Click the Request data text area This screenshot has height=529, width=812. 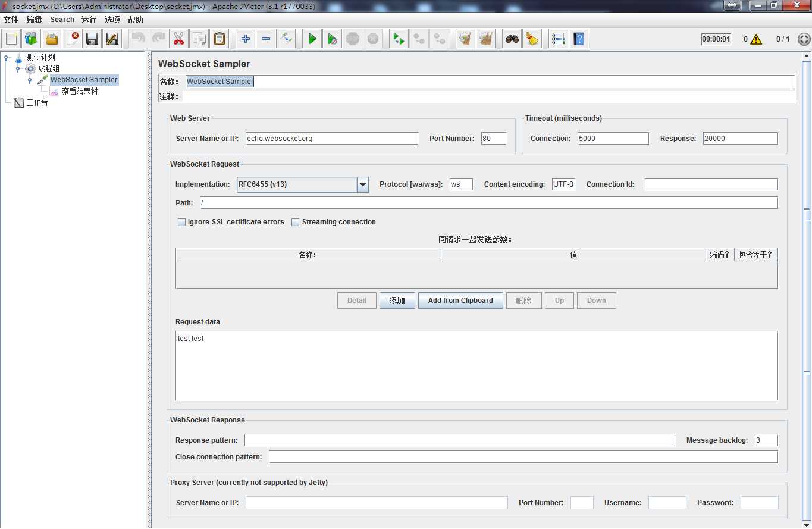(476, 365)
